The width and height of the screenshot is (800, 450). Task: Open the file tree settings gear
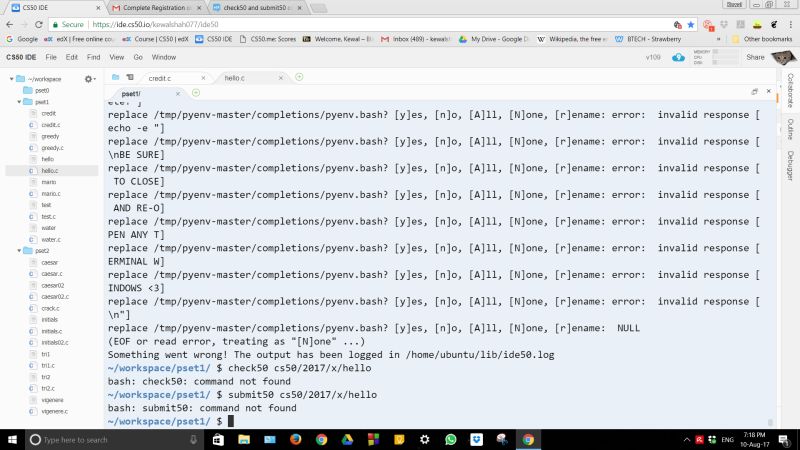click(x=89, y=79)
